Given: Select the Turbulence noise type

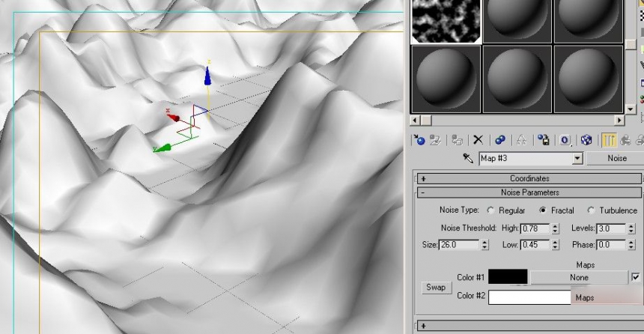Looking at the screenshot, I should tap(591, 210).
